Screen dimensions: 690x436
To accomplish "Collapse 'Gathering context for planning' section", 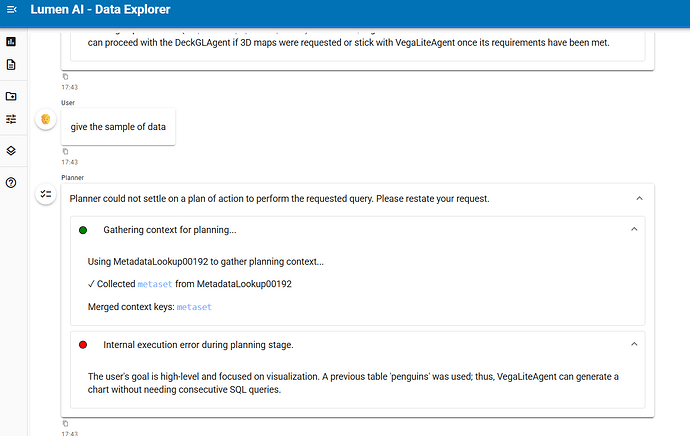I will [633, 230].
